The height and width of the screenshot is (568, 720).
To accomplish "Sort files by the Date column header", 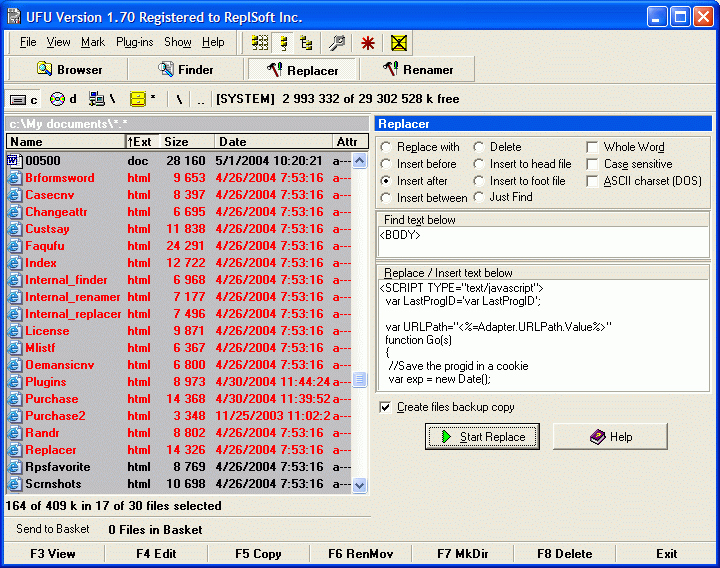I will coord(273,141).
